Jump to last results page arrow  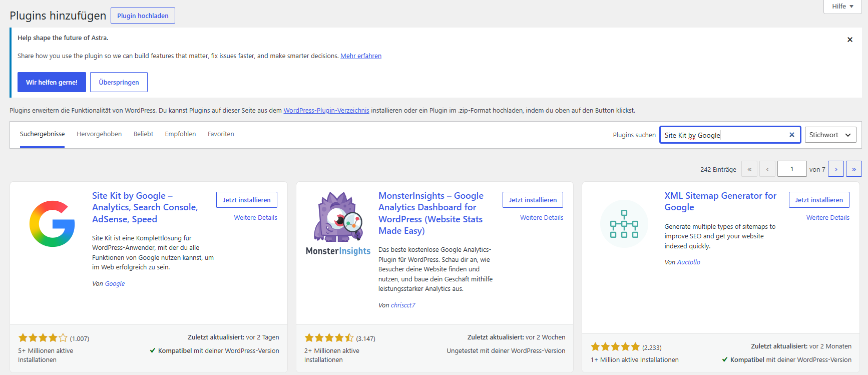(x=854, y=169)
